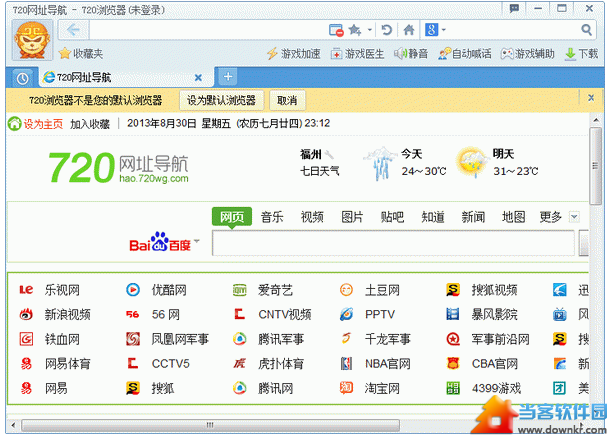The height and width of the screenshot is (440, 607).
Task: Close the 720网址导航 tab
Action: 198,78
